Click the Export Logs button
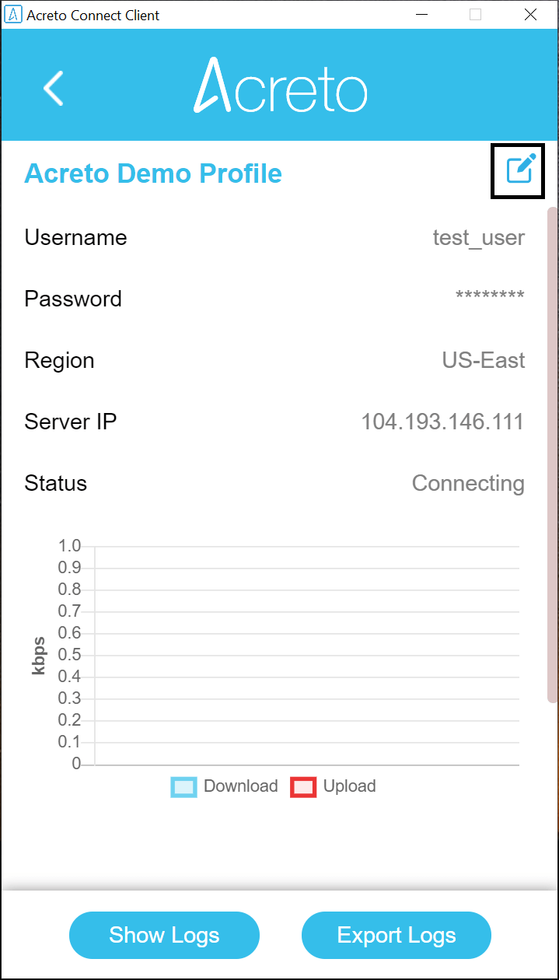 coord(397,935)
